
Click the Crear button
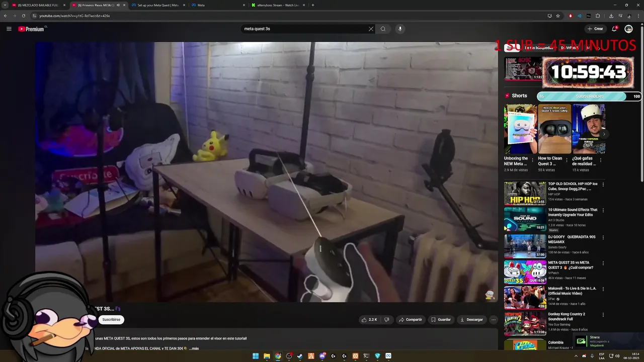[x=595, y=29]
